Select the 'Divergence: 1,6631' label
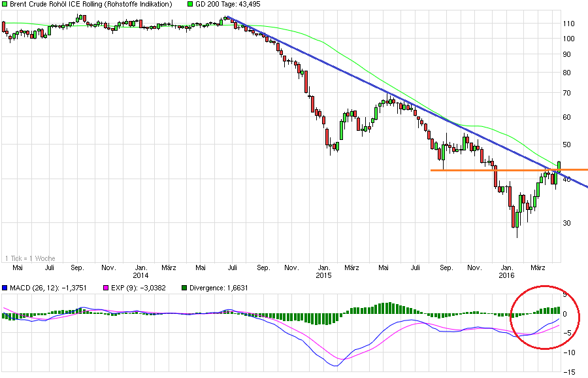The height and width of the screenshot is (378, 588). pos(219,288)
